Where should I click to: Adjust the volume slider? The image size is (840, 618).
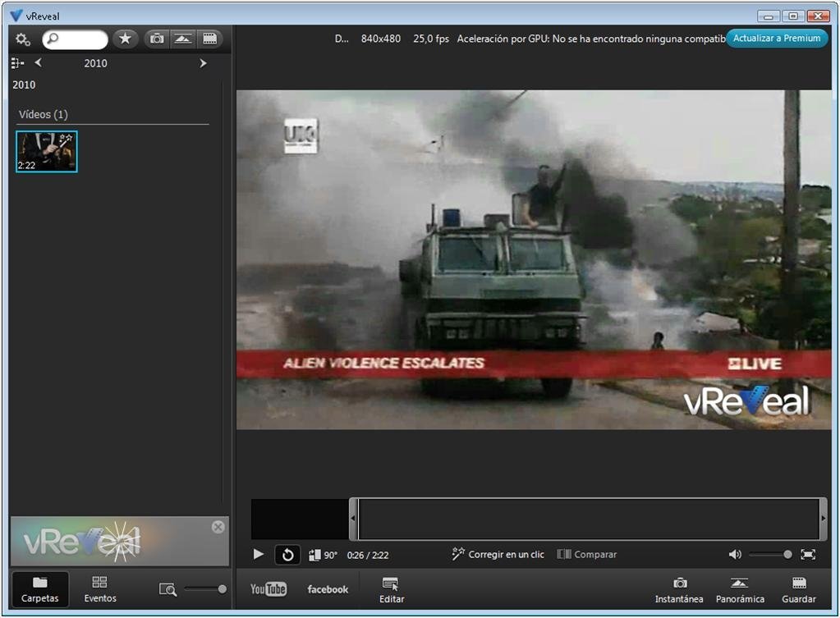(770, 554)
